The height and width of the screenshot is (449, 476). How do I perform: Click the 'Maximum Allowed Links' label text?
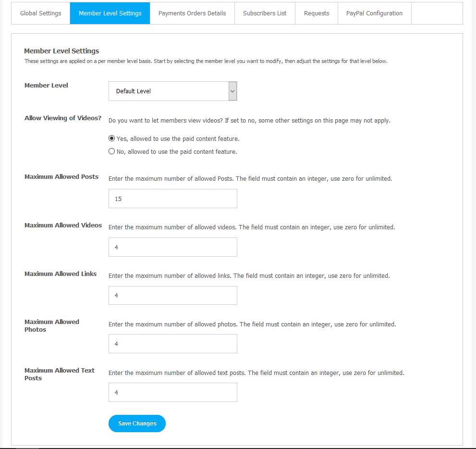(61, 274)
